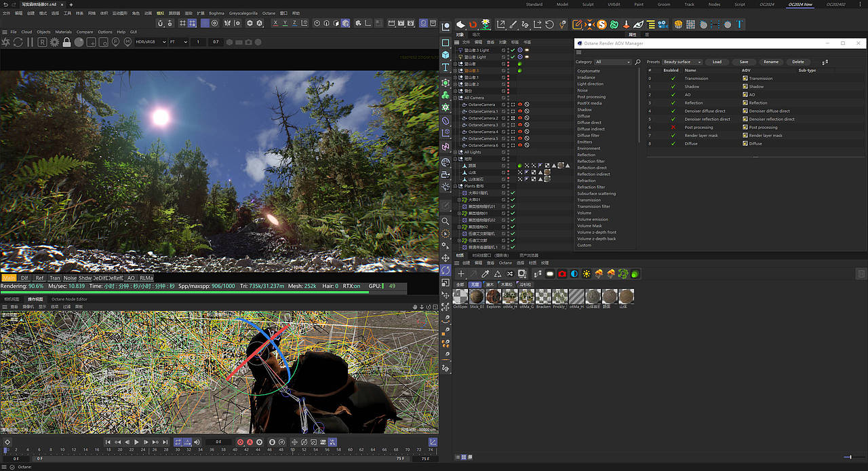Toggle the Octane viewport lock icon
This screenshot has width=868, height=471.
[66, 42]
